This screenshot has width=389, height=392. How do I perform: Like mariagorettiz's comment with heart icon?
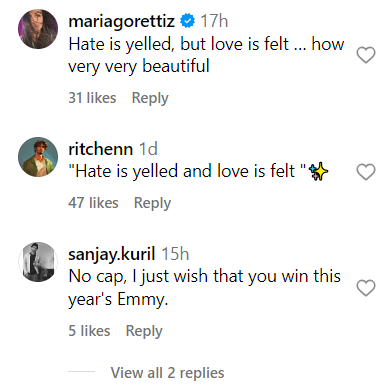(x=366, y=55)
